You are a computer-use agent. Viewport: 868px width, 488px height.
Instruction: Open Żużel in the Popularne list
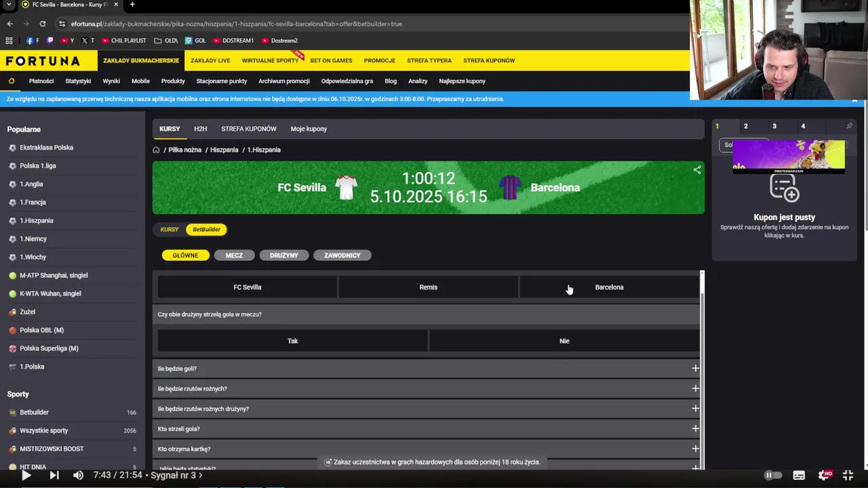coord(27,312)
